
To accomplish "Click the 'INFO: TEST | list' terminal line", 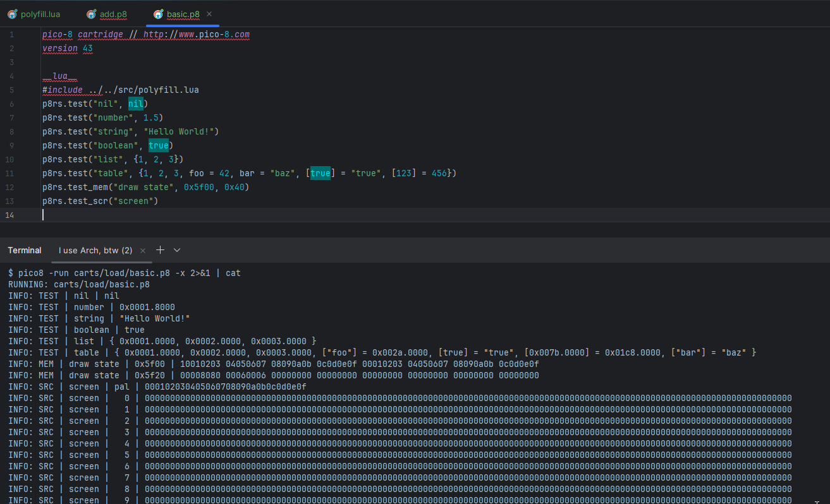I will pos(162,341).
